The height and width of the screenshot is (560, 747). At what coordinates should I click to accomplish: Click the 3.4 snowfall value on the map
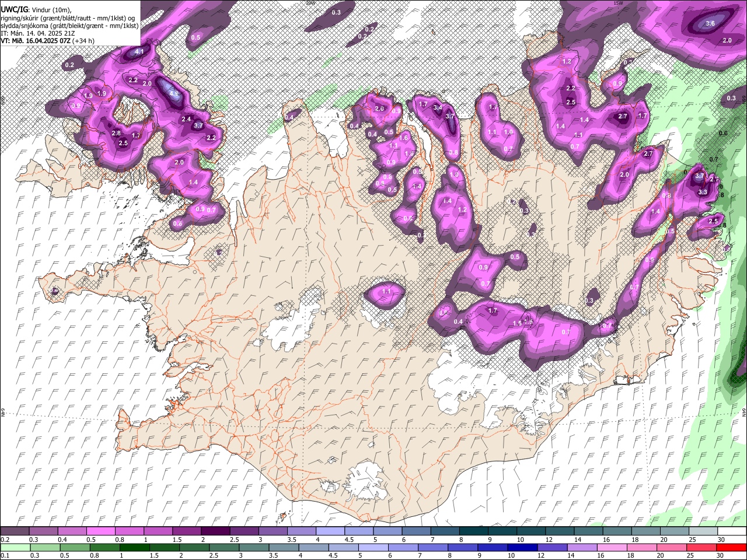point(437,107)
